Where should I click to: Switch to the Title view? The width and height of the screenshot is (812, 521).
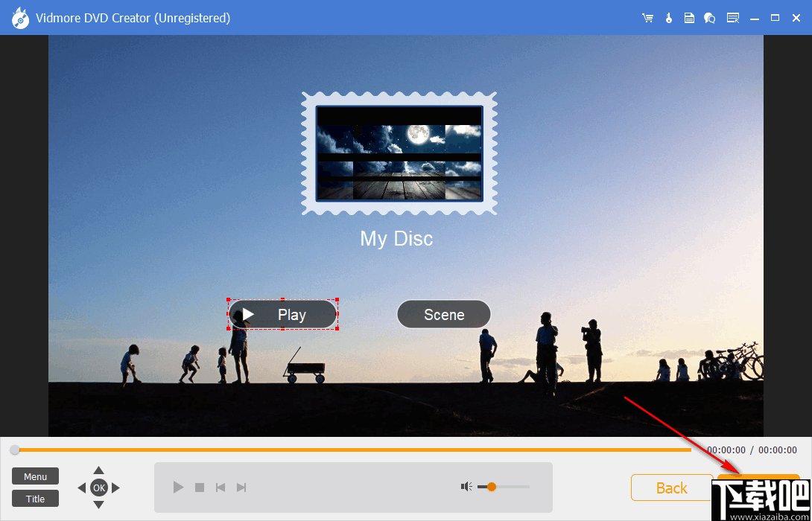(x=35, y=498)
